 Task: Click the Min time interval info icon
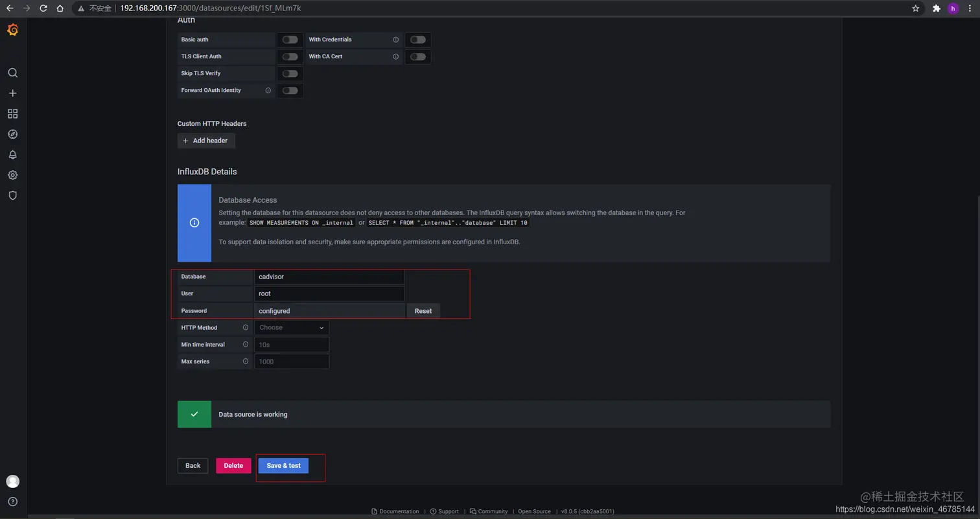click(245, 345)
